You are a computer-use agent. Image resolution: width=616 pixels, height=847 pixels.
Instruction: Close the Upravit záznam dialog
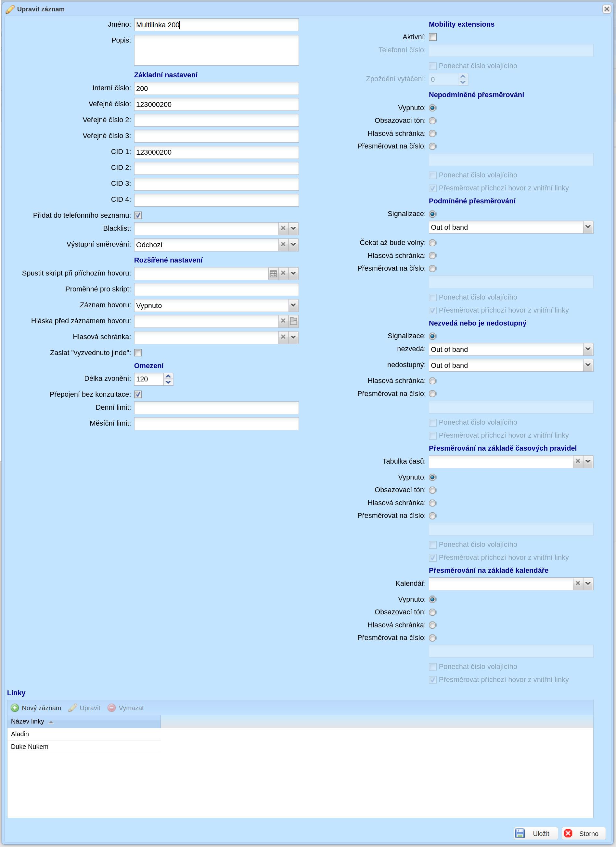pos(607,9)
